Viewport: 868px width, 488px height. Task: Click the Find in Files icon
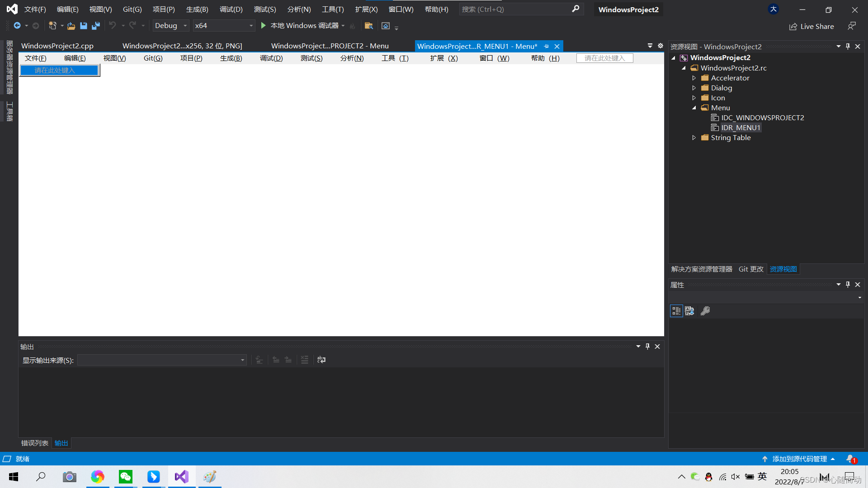click(x=369, y=26)
